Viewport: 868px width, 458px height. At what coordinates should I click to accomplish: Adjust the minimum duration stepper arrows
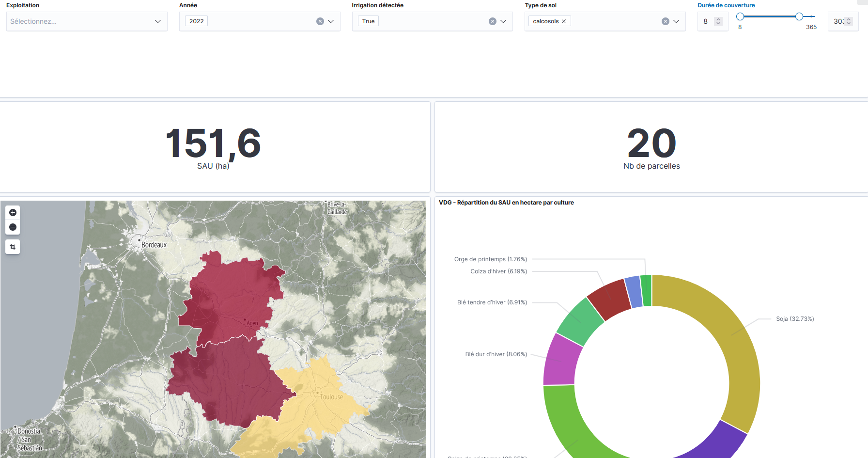[x=718, y=21]
